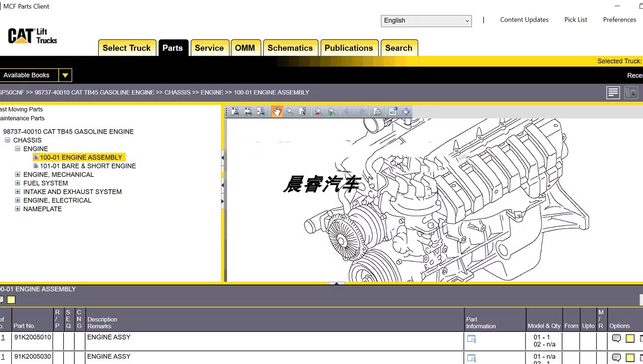Image resolution: width=643 pixels, height=364 pixels.
Task: Open the Pick List
Action: pyautogui.click(x=576, y=20)
